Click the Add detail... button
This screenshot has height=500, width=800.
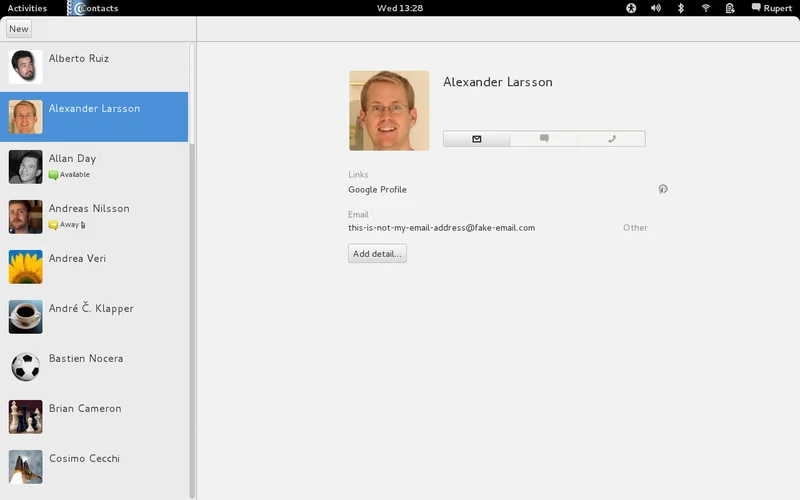[x=377, y=254]
